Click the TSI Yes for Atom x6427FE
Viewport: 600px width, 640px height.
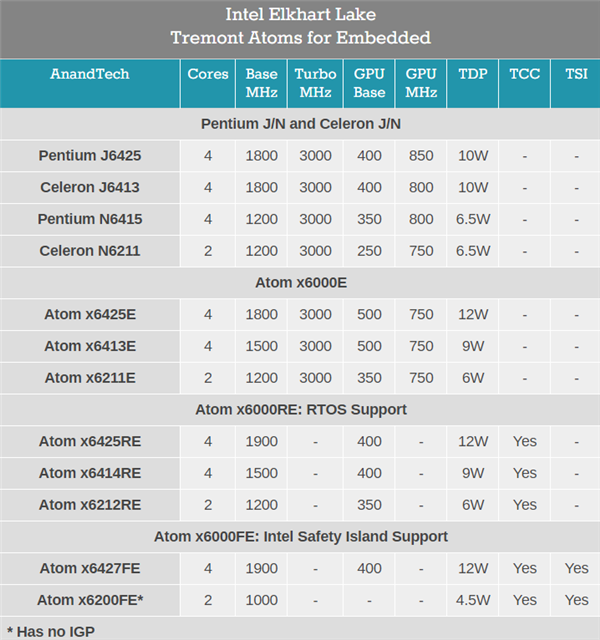(576, 568)
